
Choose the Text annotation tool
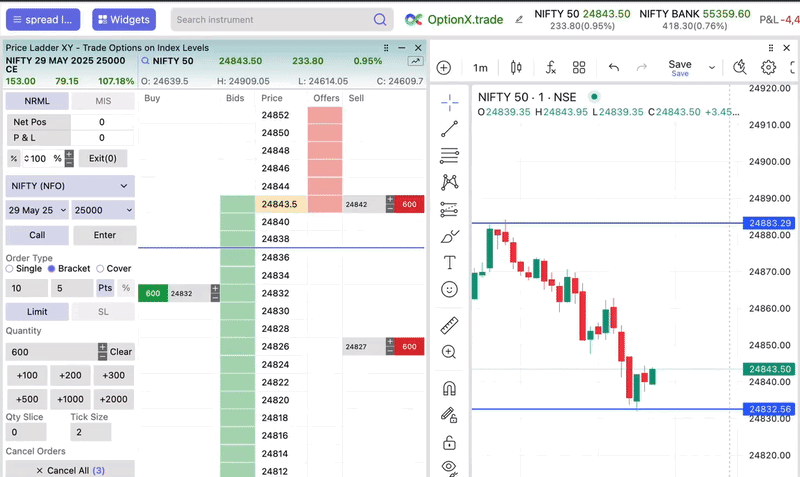(x=450, y=263)
